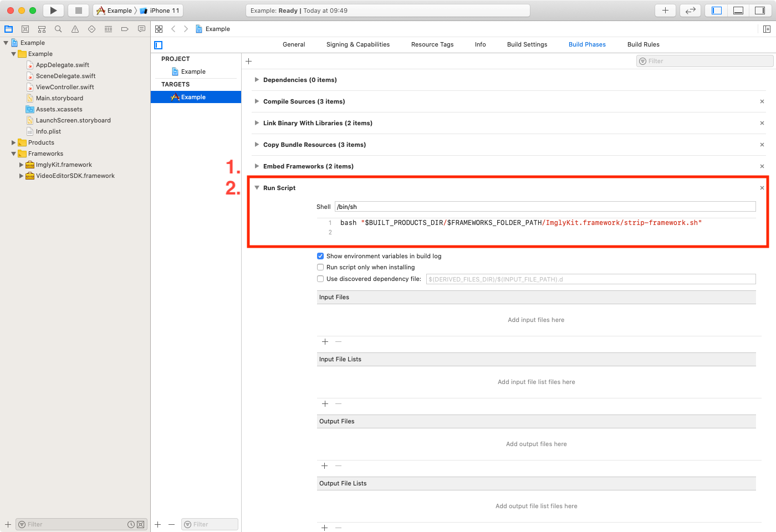Delete the Embed Frameworks phase
The width and height of the screenshot is (776, 532).
point(762,166)
